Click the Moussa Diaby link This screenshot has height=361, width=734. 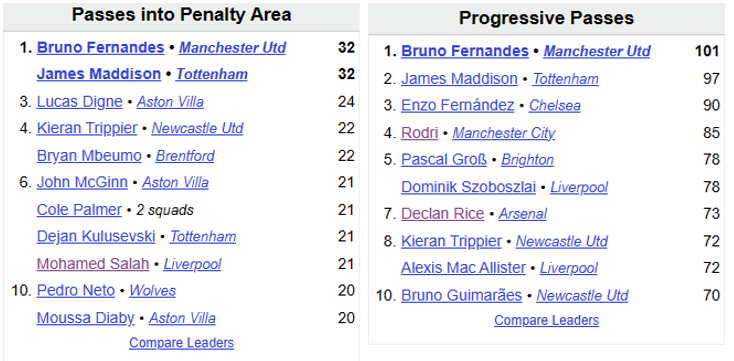tap(86, 318)
